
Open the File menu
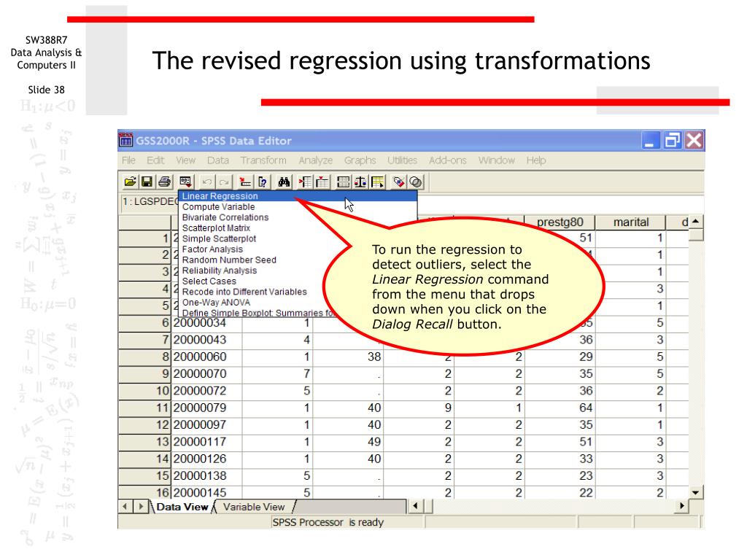point(128,160)
